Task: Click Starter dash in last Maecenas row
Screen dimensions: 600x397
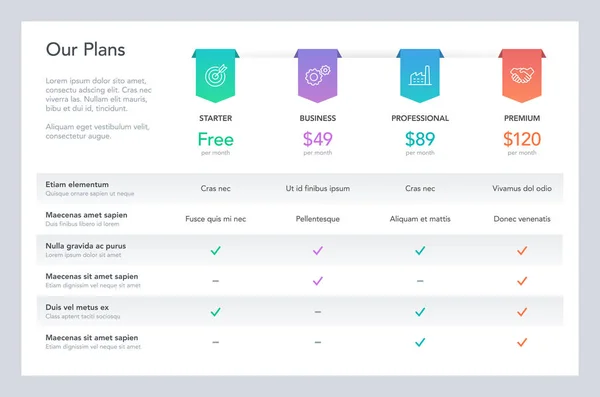Action: click(215, 342)
